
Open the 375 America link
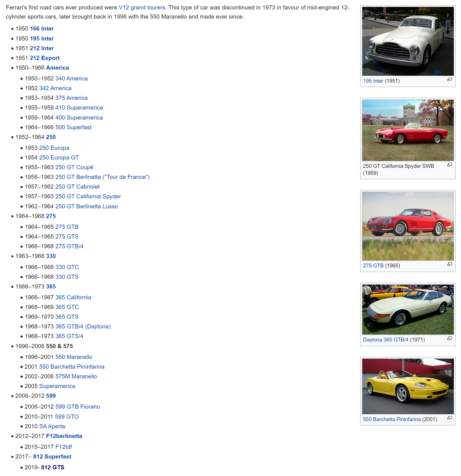pyautogui.click(x=72, y=98)
